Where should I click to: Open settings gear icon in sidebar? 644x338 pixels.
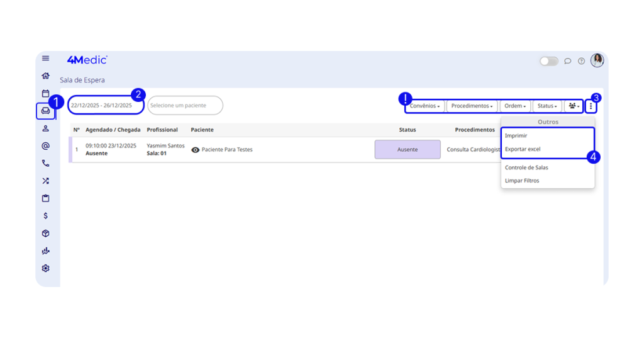[45, 268]
